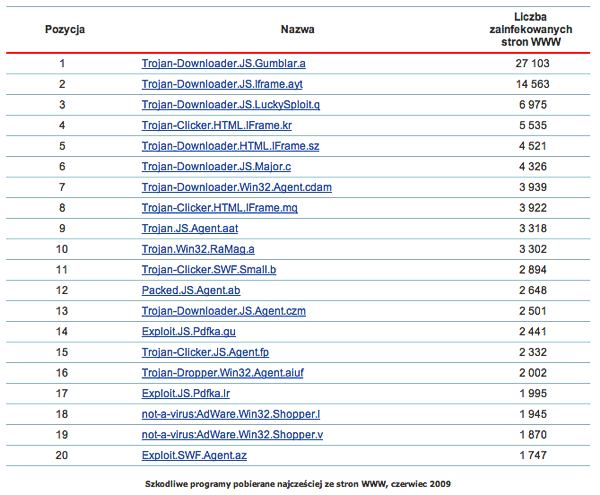Select the cell 1 870

[533, 435]
